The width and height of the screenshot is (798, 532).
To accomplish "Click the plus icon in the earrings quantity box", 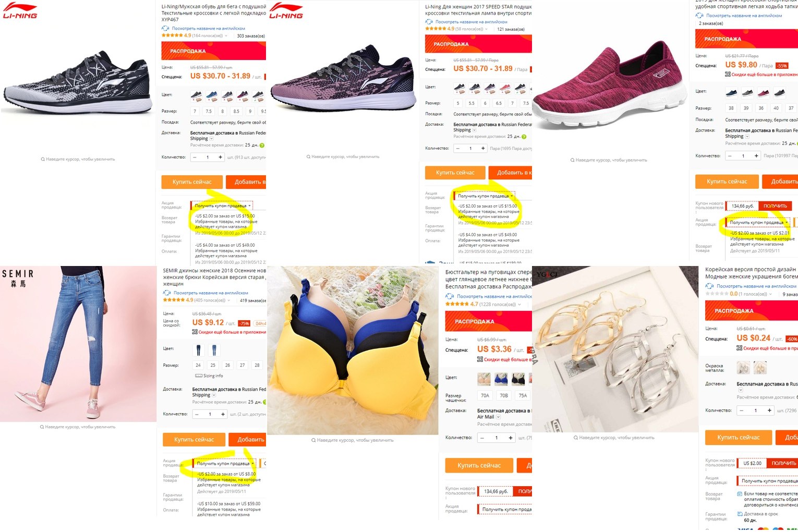I will pos(769,410).
